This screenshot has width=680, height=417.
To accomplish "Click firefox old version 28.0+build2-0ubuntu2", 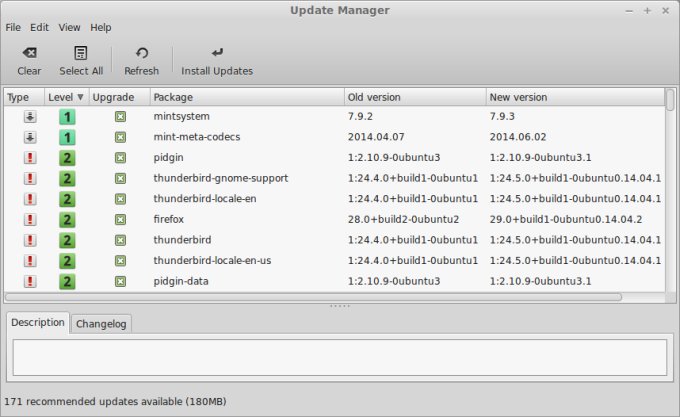I will click(403, 219).
